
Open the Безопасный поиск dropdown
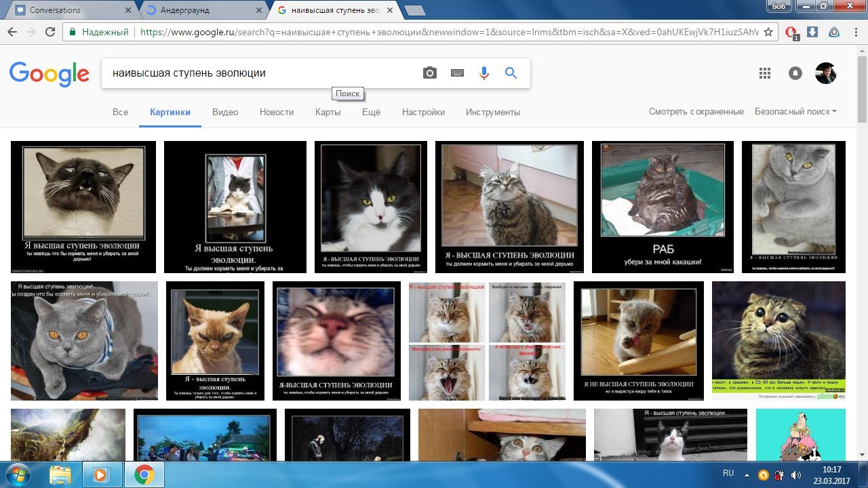click(x=795, y=112)
